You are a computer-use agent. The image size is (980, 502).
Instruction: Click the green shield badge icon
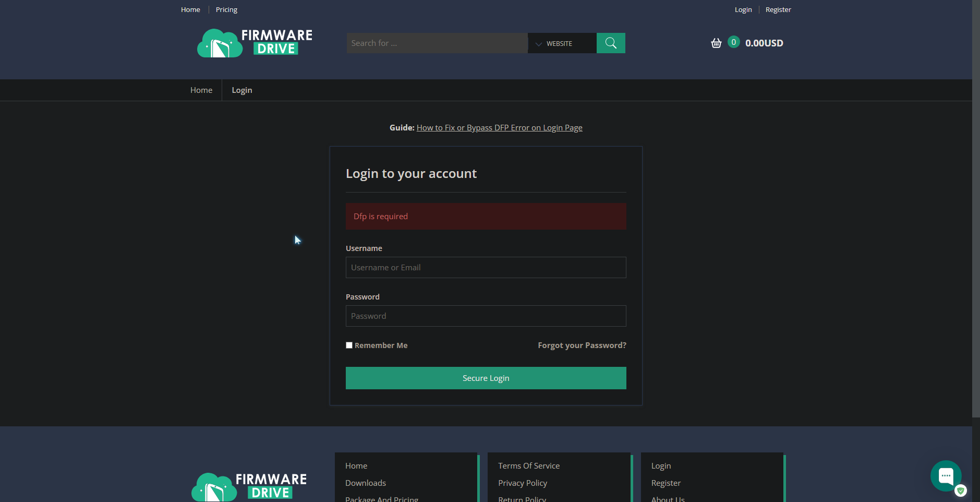(960, 491)
